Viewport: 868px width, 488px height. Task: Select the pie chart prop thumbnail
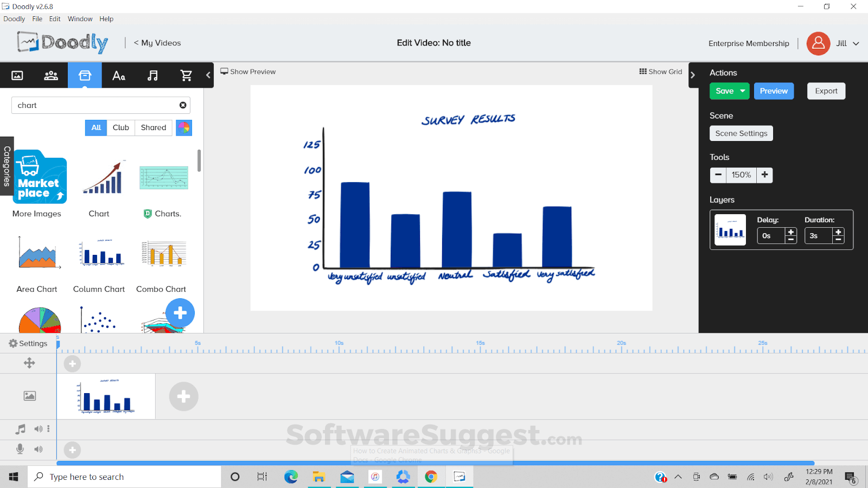pos(40,320)
